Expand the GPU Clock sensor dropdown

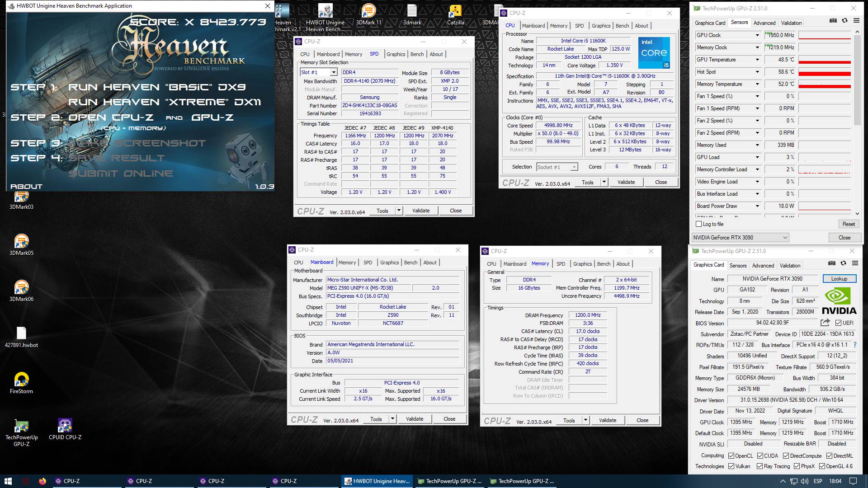pos(757,35)
